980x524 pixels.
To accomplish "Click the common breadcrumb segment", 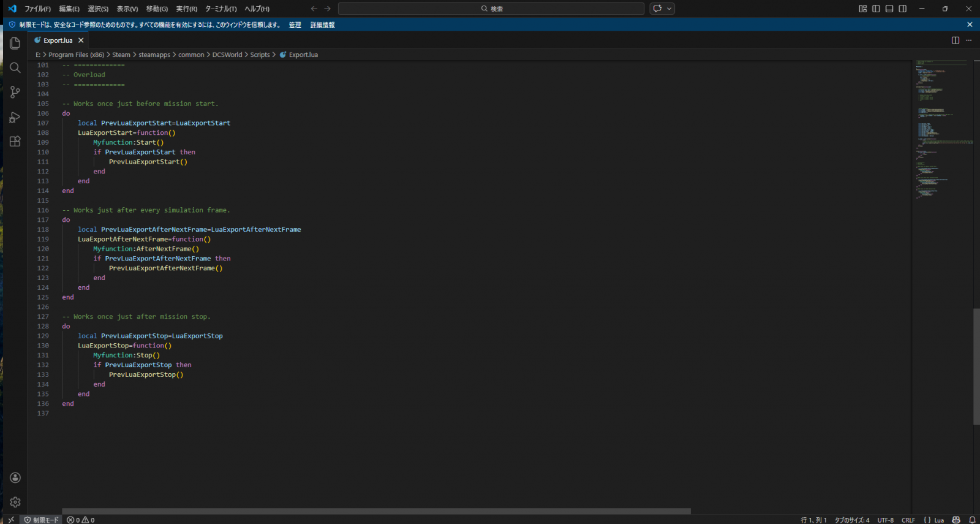I will 191,55.
